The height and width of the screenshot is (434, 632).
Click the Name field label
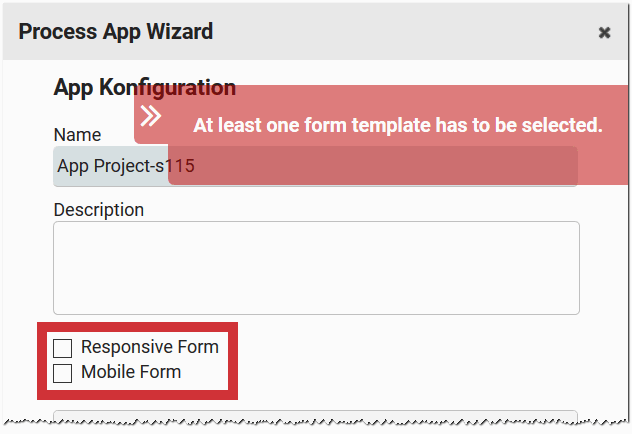click(x=77, y=135)
